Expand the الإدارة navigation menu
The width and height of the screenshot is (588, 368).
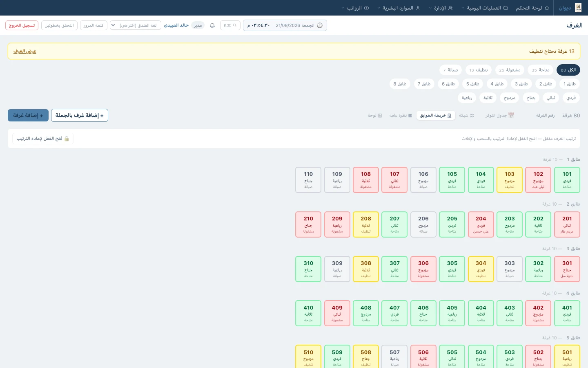(x=441, y=8)
